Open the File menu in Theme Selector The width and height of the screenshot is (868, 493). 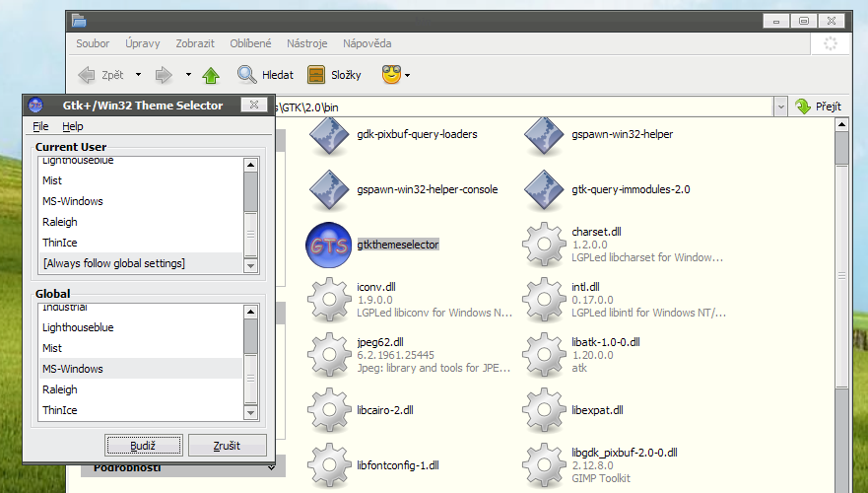pos(40,126)
